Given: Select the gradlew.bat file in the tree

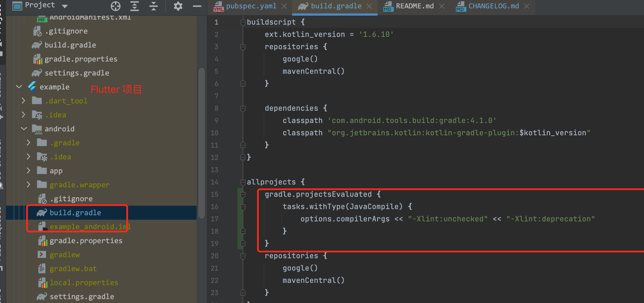Looking at the screenshot, I should (x=73, y=268).
